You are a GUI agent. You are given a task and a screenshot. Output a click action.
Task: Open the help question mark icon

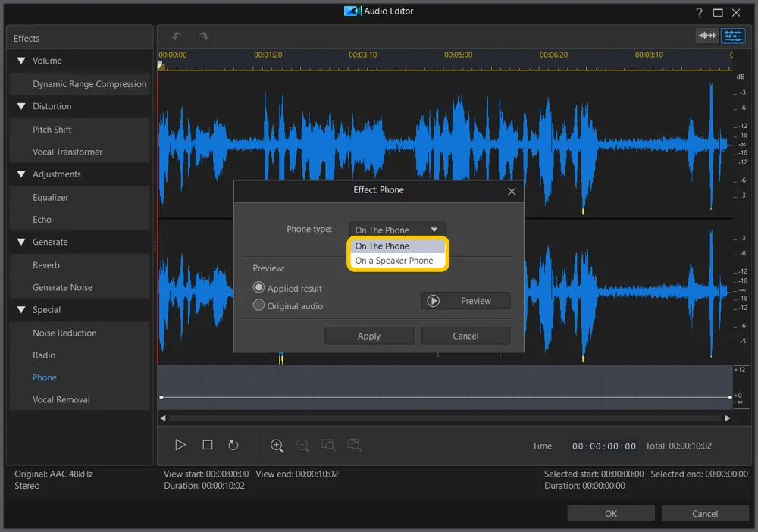(x=699, y=13)
